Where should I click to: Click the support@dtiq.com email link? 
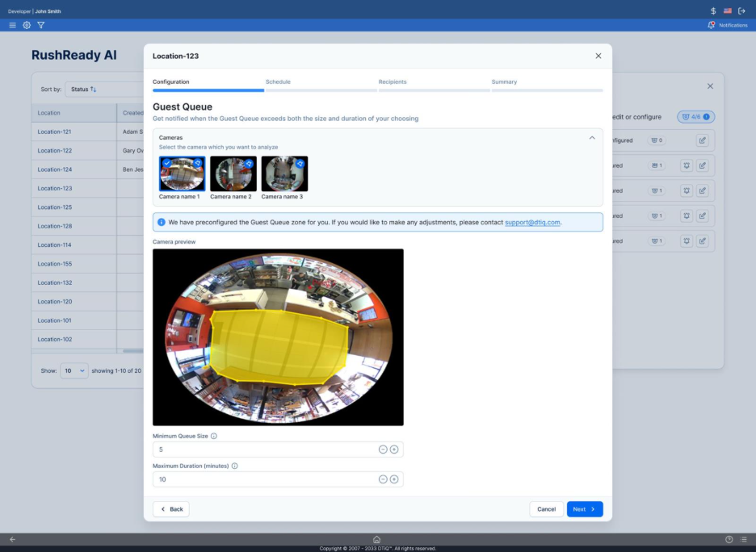tap(532, 222)
